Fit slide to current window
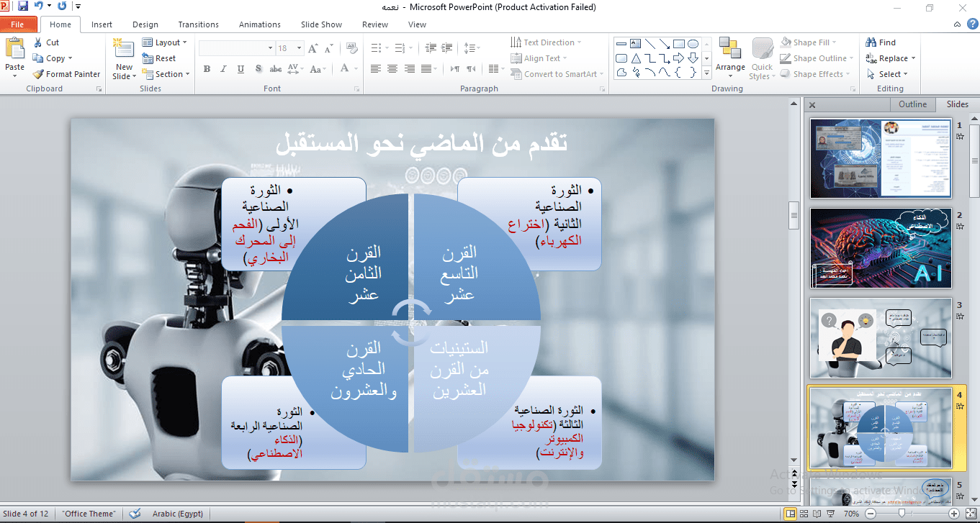Viewport: 980px width, 523px height. pos(970,514)
